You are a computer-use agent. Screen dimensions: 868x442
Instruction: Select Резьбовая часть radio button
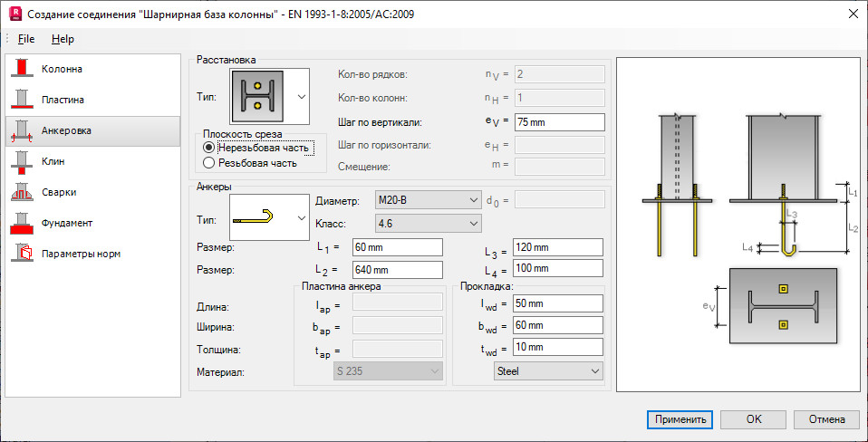(x=208, y=163)
